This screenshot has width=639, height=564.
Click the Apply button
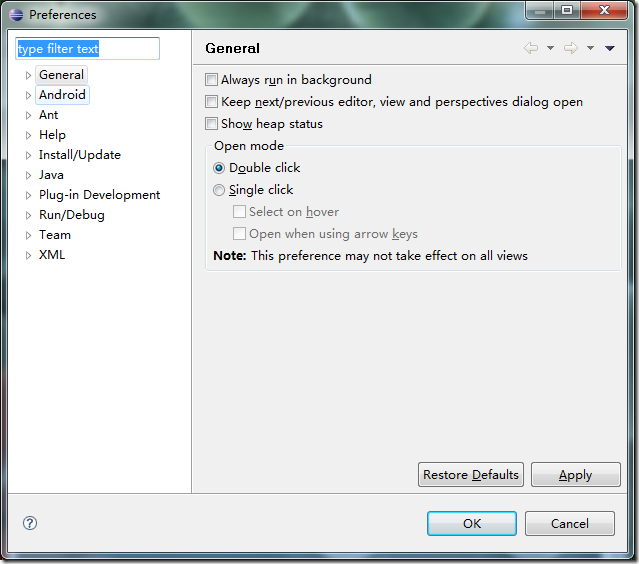pos(575,474)
